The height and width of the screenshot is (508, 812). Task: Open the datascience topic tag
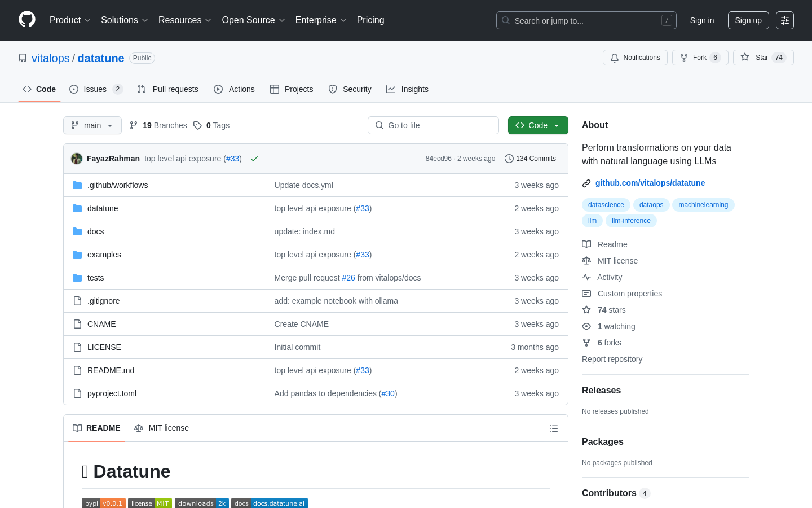(606, 205)
